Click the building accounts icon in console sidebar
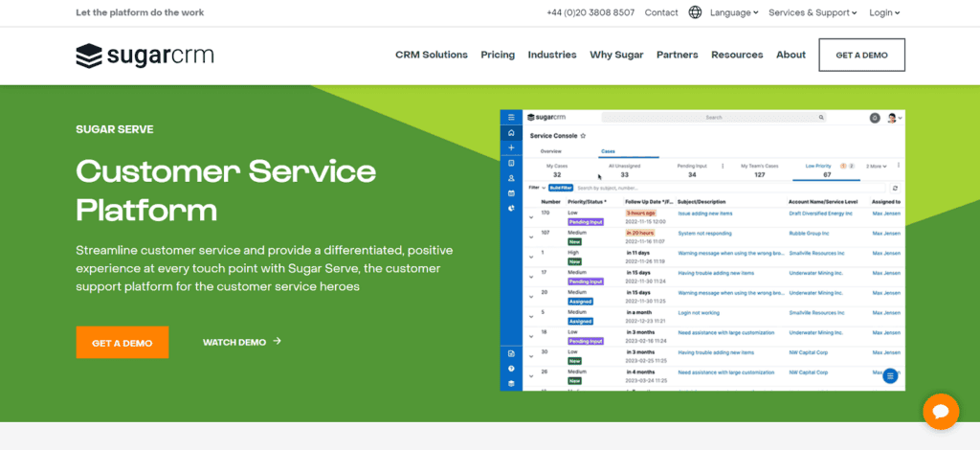980x450 pixels. pos(511,163)
